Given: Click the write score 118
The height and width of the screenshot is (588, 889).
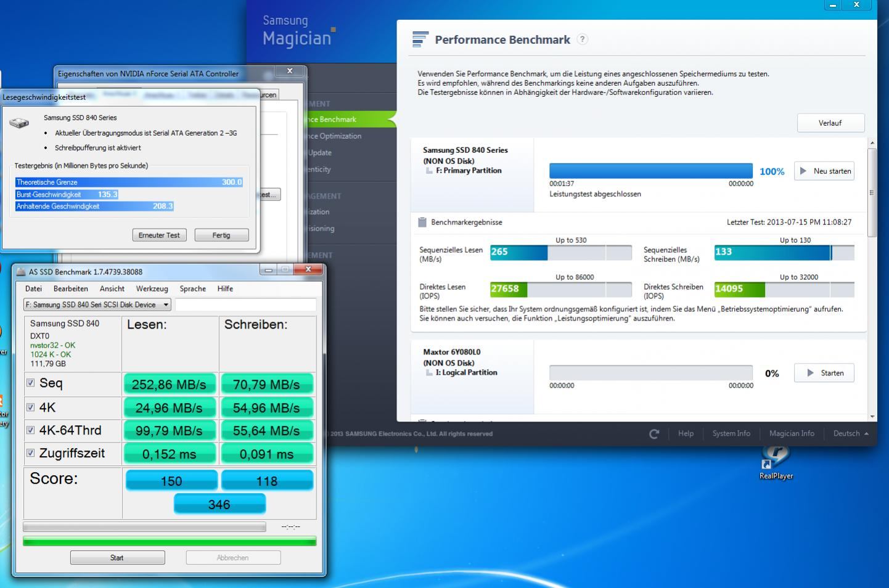Looking at the screenshot, I should (x=267, y=481).
